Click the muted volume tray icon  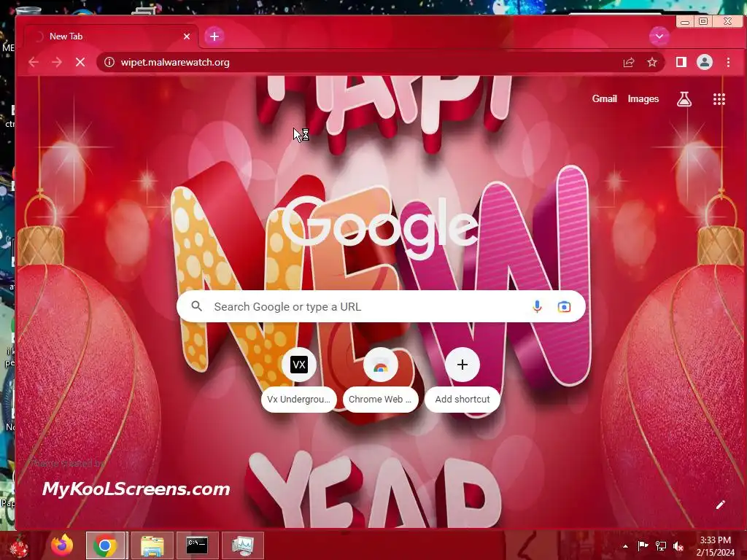coord(678,546)
